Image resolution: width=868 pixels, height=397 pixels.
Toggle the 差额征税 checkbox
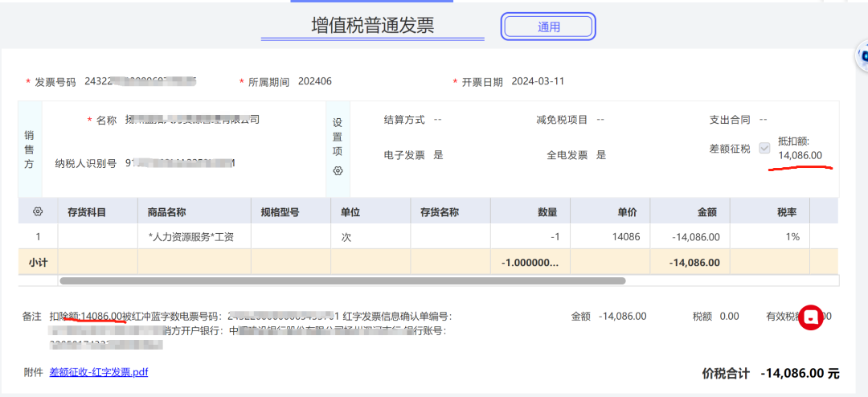764,149
